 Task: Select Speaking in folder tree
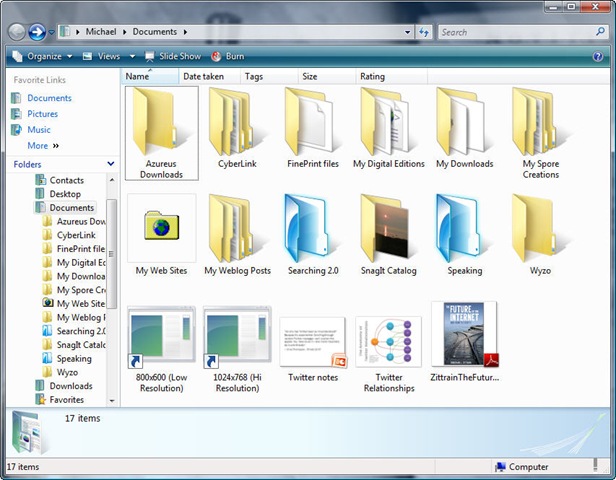[x=67, y=359]
